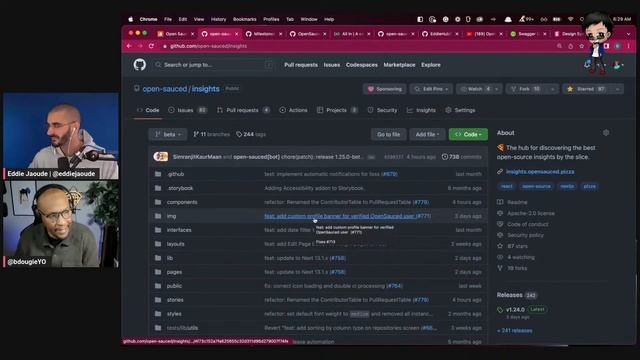Close the Milestone browser tab

280,34
